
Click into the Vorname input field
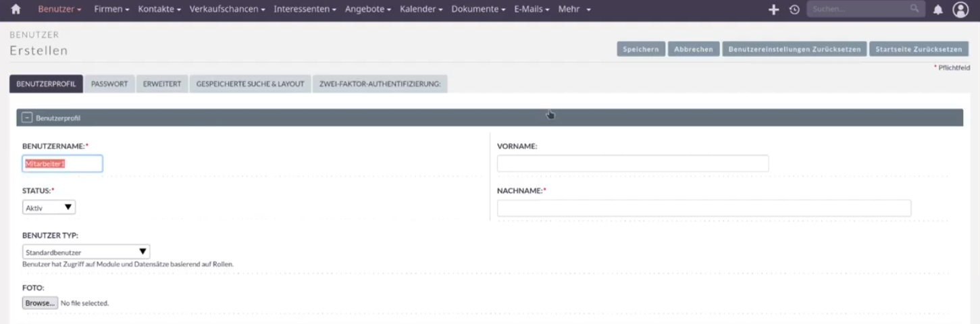pyautogui.click(x=632, y=163)
